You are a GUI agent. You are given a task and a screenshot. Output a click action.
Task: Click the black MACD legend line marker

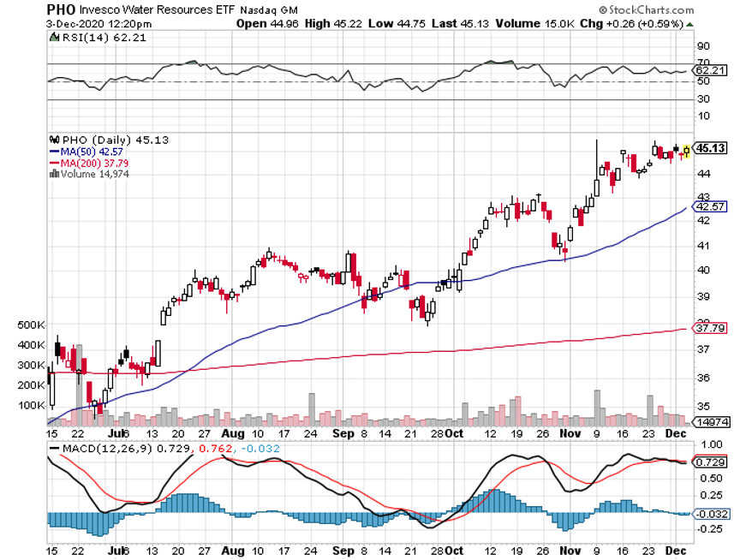56,448
